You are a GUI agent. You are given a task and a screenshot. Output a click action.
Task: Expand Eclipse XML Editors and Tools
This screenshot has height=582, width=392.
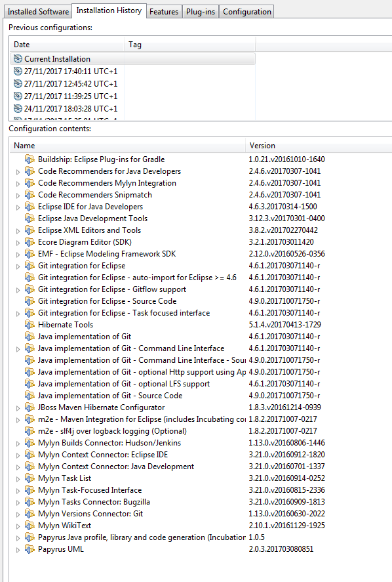point(18,231)
